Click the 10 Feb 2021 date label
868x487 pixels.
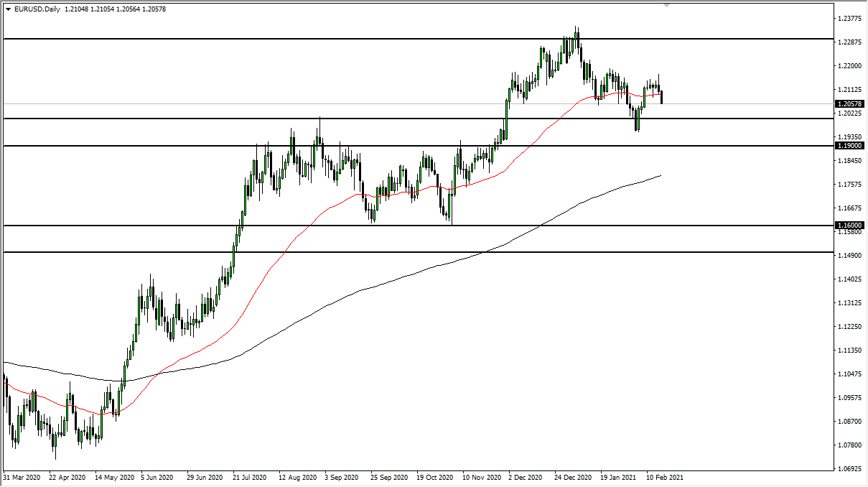[x=664, y=477]
